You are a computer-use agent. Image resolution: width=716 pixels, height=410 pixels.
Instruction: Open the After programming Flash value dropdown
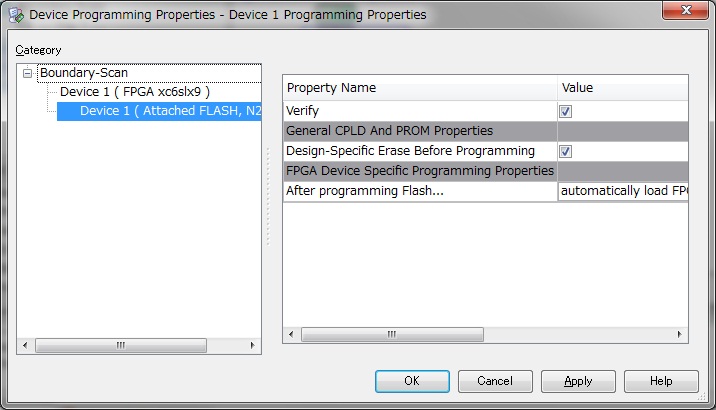point(623,191)
